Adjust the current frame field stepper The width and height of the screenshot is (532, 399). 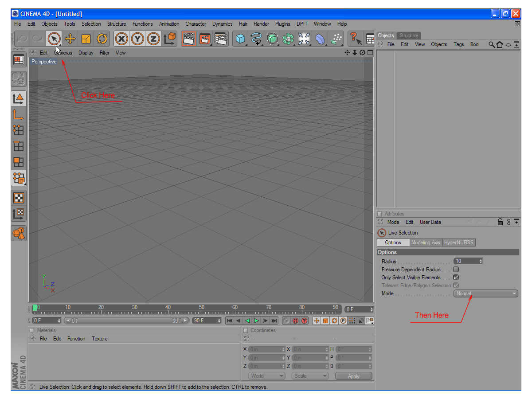pos(372,309)
